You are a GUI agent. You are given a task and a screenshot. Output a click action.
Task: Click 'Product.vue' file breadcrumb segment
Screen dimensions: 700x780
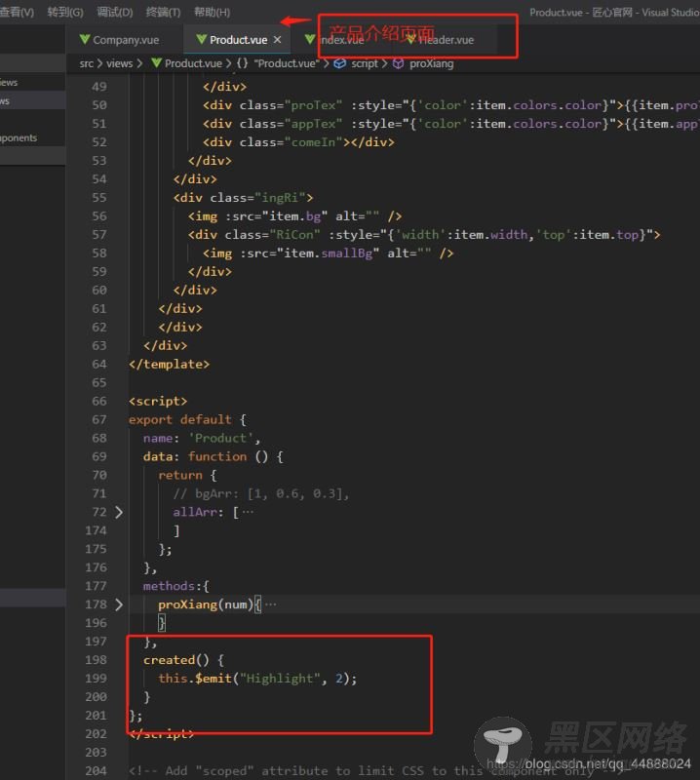coord(193,63)
